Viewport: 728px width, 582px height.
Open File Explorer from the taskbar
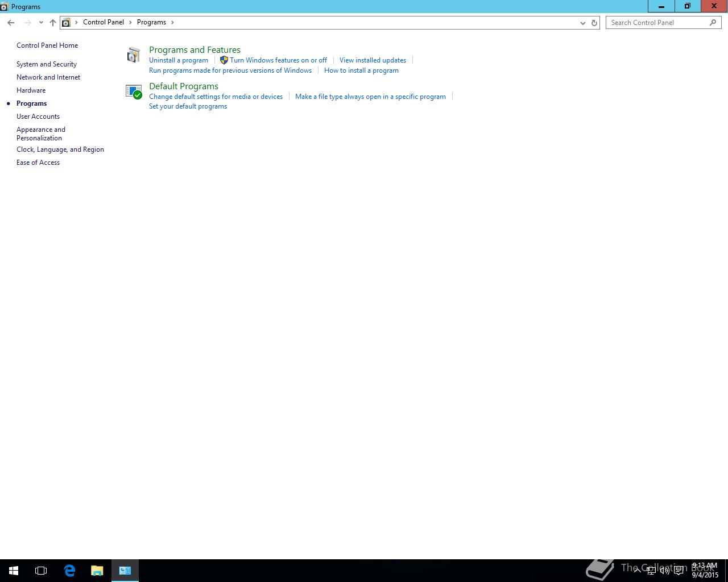pyautogui.click(x=97, y=571)
